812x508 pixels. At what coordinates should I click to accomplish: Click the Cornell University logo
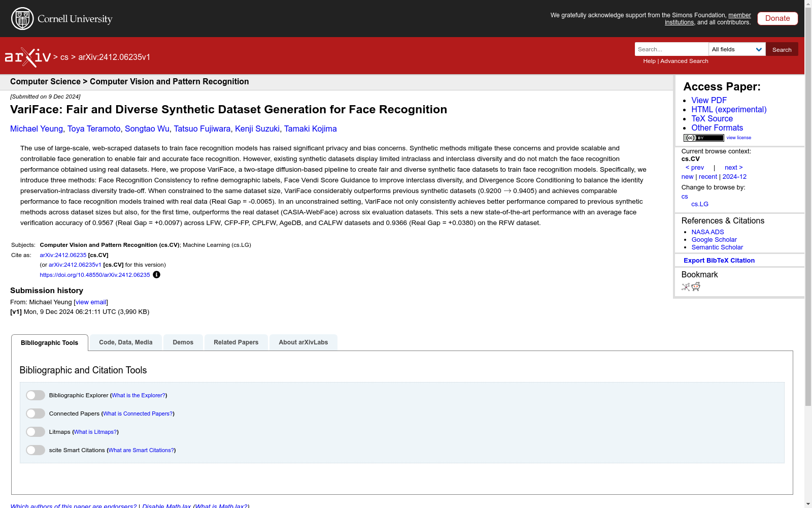(x=62, y=19)
